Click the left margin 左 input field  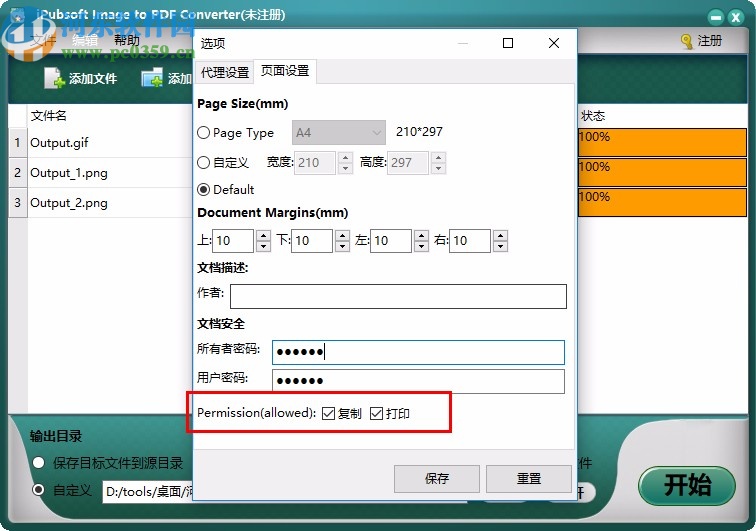[391, 241]
